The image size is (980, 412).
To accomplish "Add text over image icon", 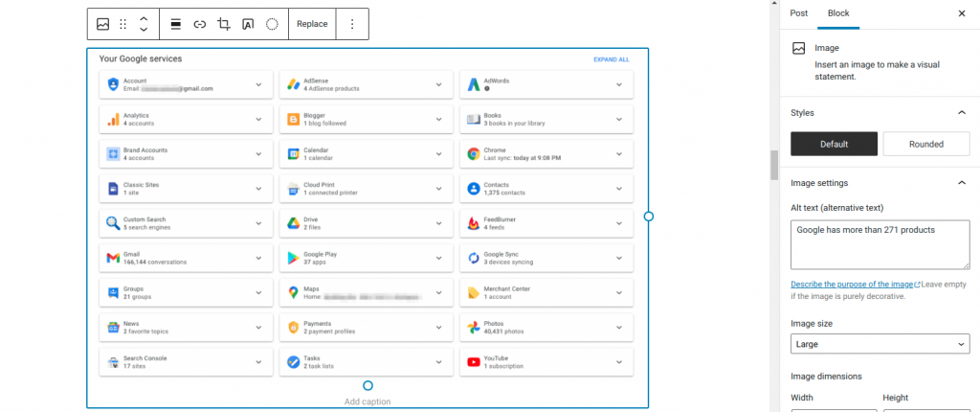I will [x=248, y=24].
